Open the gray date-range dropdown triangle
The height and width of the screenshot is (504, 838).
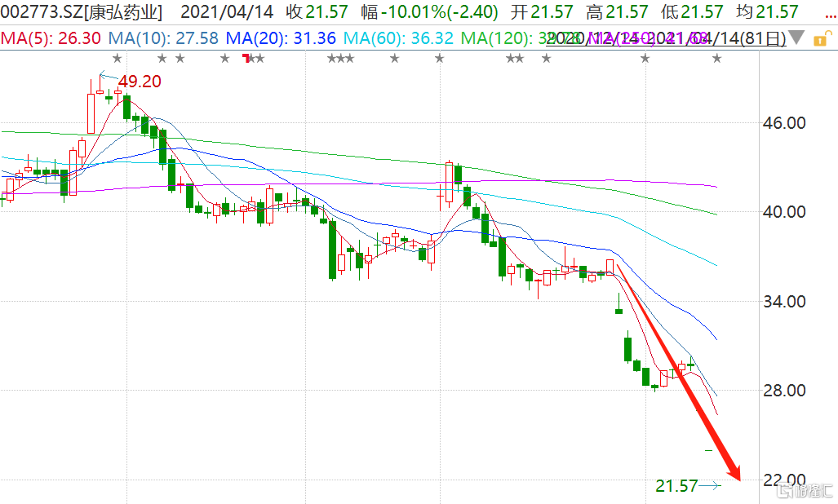click(x=796, y=38)
